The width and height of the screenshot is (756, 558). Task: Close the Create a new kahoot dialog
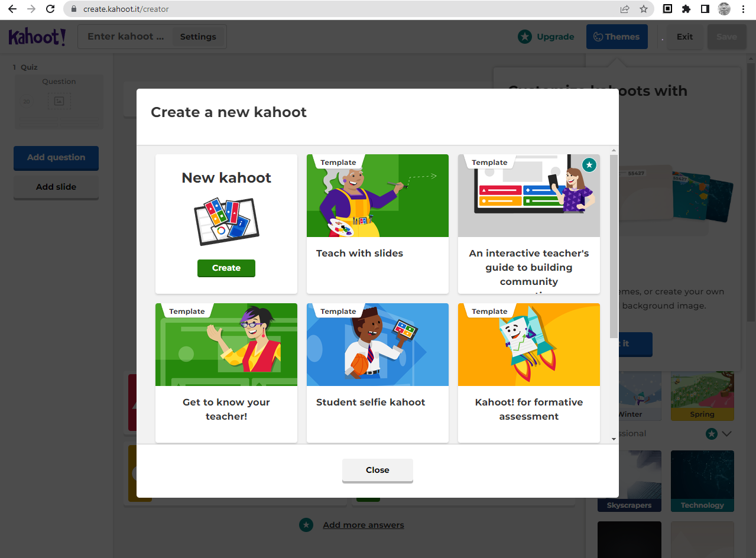(x=377, y=470)
